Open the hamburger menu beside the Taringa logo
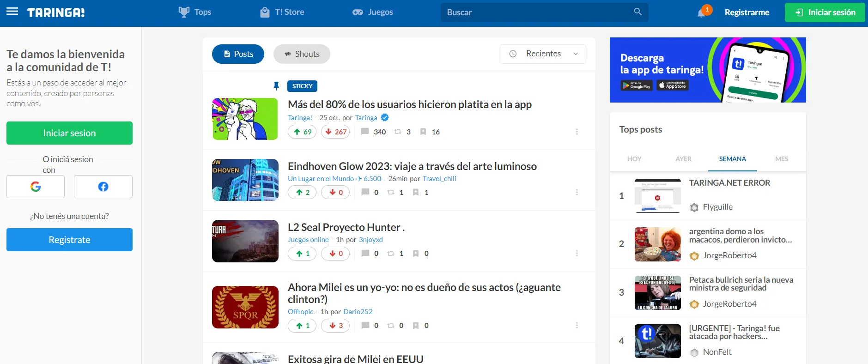The width and height of the screenshot is (868, 364). pyautogui.click(x=12, y=12)
